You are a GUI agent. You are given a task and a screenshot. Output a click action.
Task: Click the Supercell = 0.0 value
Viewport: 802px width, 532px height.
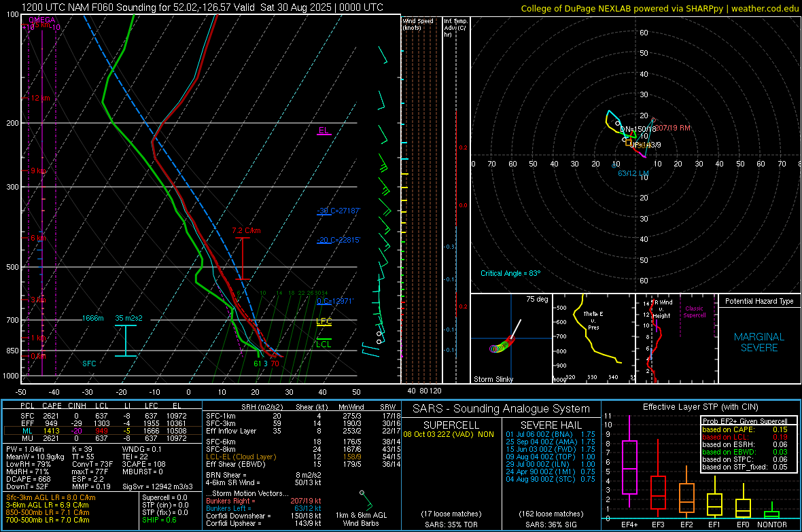point(164,497)
